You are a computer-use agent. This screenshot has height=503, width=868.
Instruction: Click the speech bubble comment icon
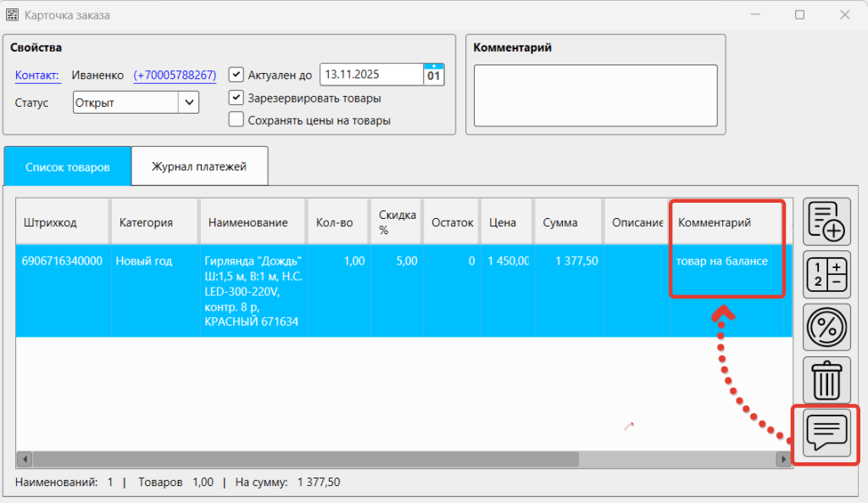(826, 433)
